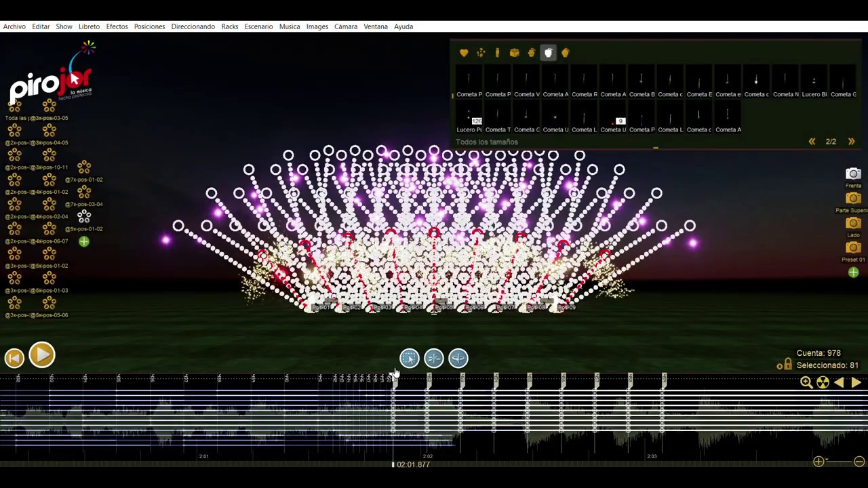Screen dimensions: 868x488
Task: Click the timeline left arrow
Action: click(x=840, y=383)
